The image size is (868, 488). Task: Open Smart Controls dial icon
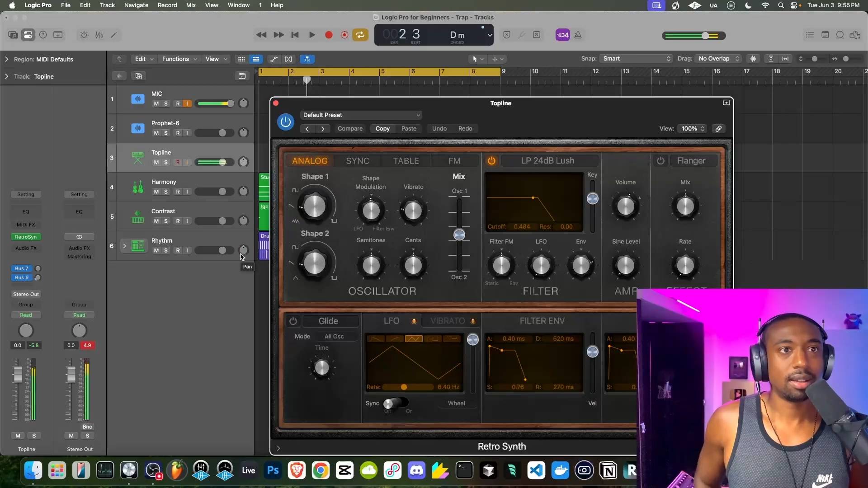tap(84, 35)
